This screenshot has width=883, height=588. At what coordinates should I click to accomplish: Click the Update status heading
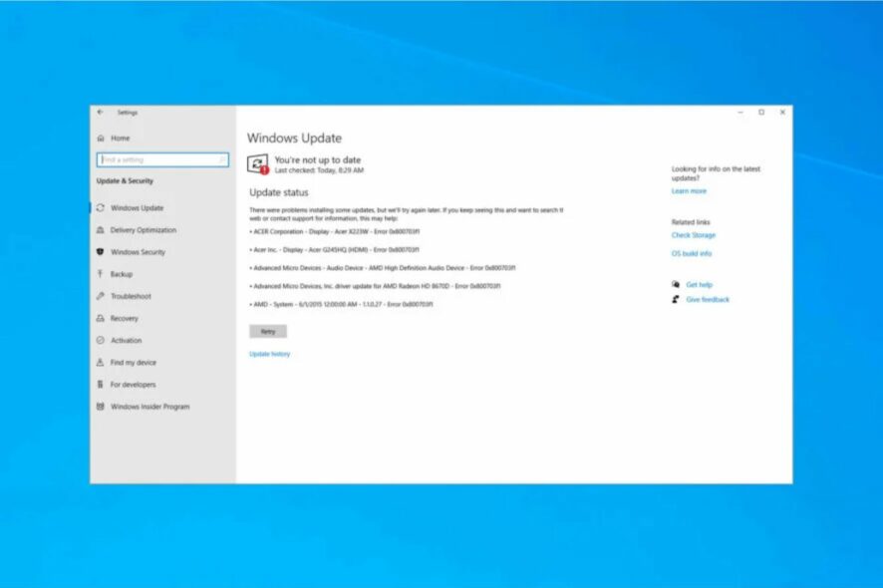[279, 192]
